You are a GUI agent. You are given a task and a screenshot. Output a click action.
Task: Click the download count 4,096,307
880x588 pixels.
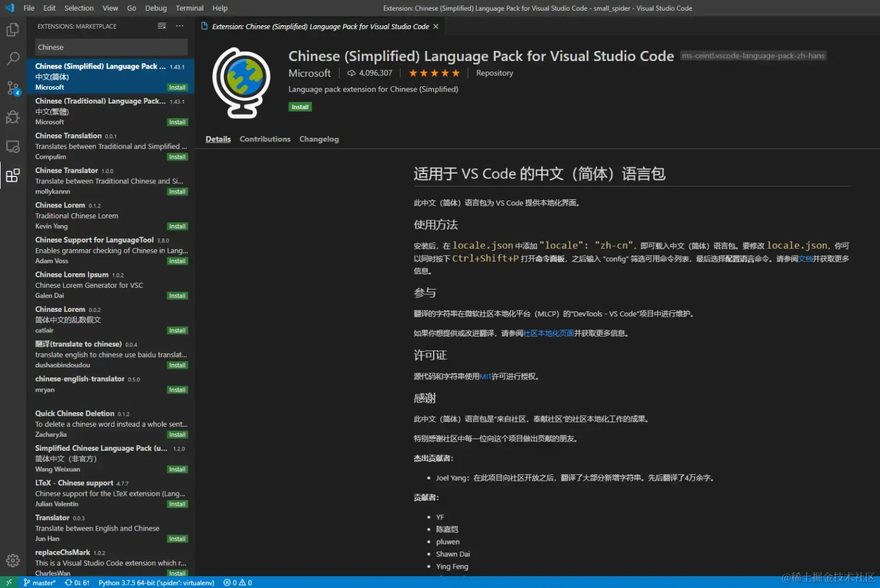pos(370,73)
